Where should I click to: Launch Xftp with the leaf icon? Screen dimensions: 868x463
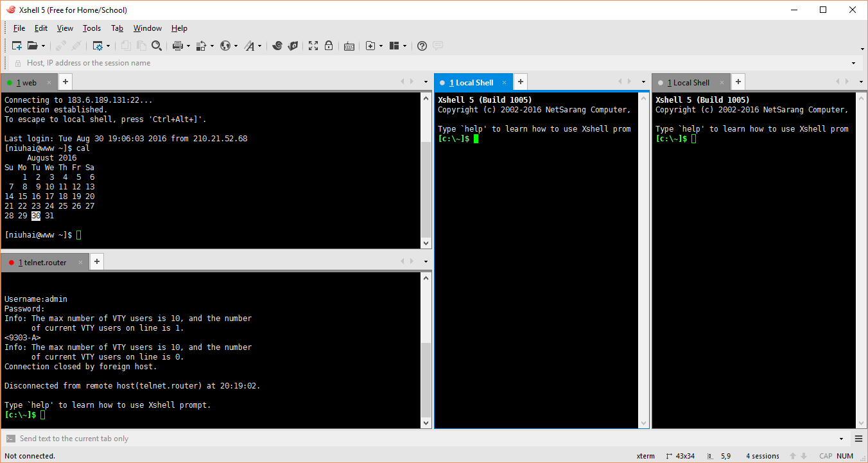click(x=293, y=46)
